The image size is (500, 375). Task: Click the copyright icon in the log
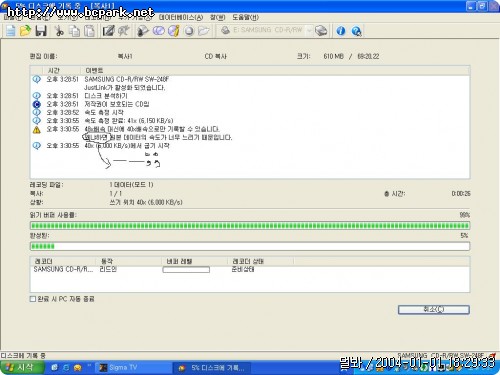tap(37, 104)
